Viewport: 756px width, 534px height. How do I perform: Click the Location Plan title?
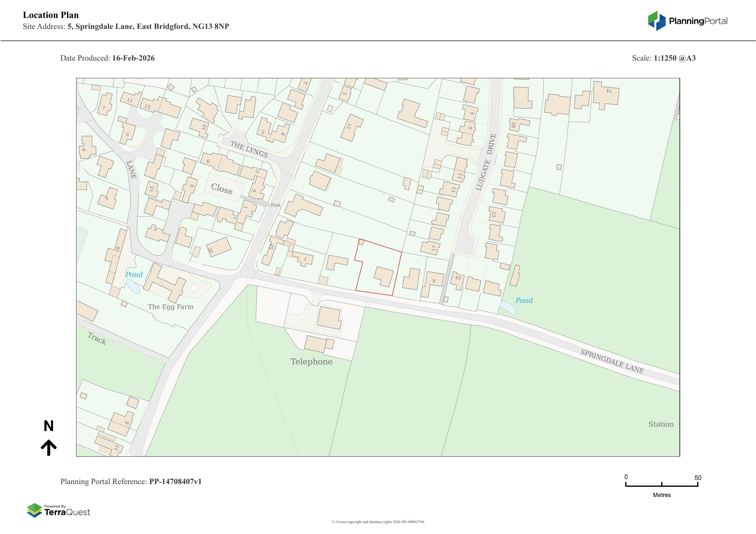click(51, 15)
